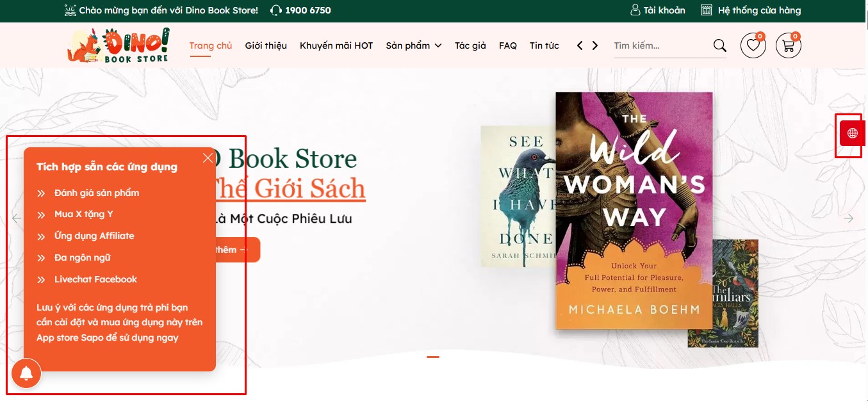Open the Tin tức menu

click(545, 45)
